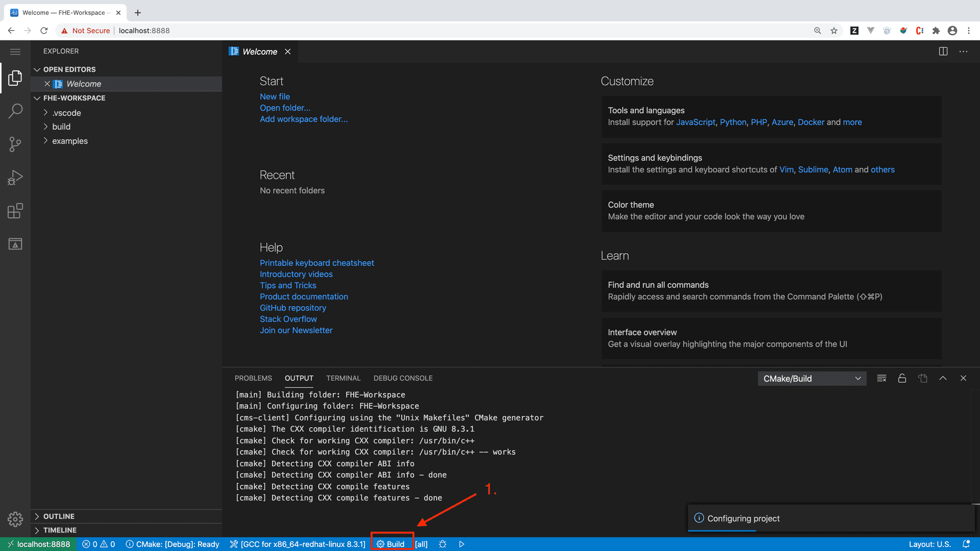Switch to the PROBLEMS tab
The height and width of the screenshot is (551, 980).
point(253,378)
